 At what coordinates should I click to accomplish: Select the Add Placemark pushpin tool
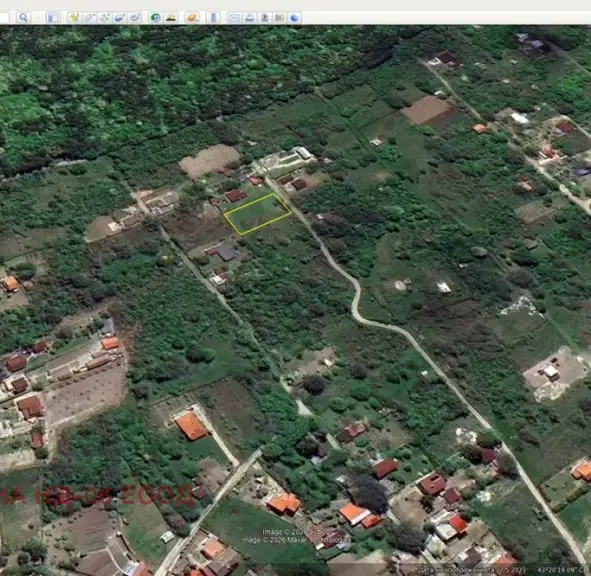click(x=74, y=18)
